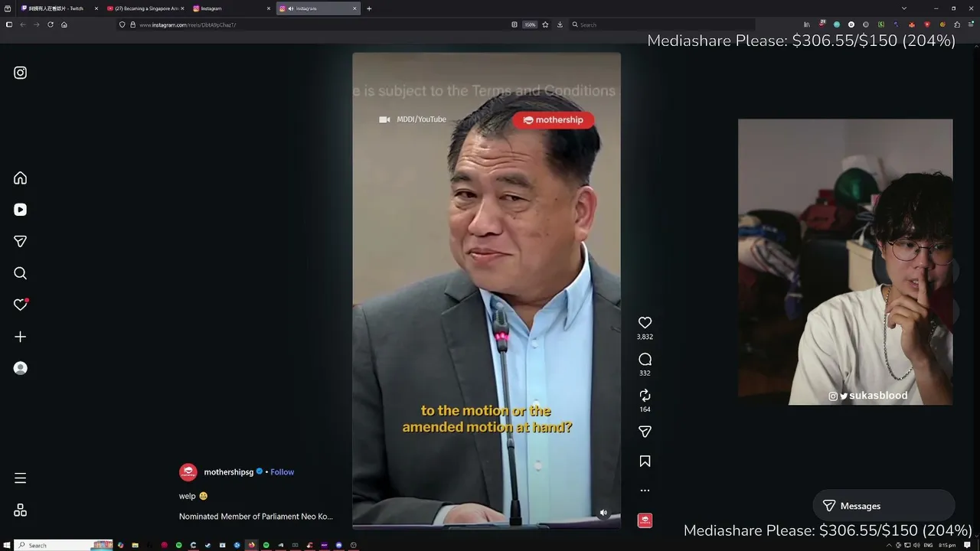The height and width of the screenshot is (551, 980).
Task: Create a new post with plus icon
Action: point(21,337)
